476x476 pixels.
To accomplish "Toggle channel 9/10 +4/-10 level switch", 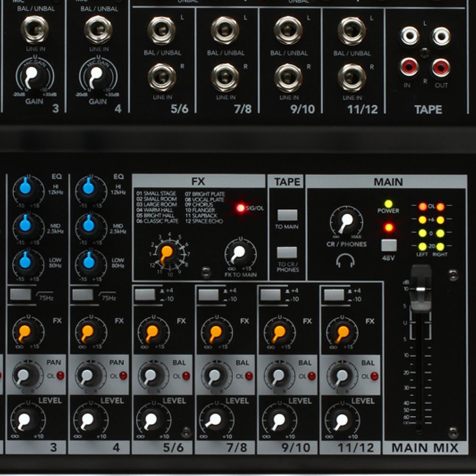I will [x=271, y=295].
